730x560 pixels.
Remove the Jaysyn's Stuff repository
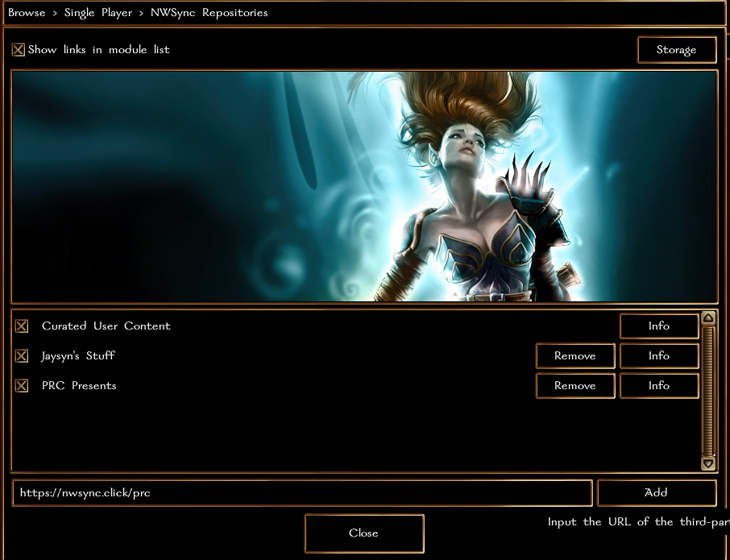(575, 355)
